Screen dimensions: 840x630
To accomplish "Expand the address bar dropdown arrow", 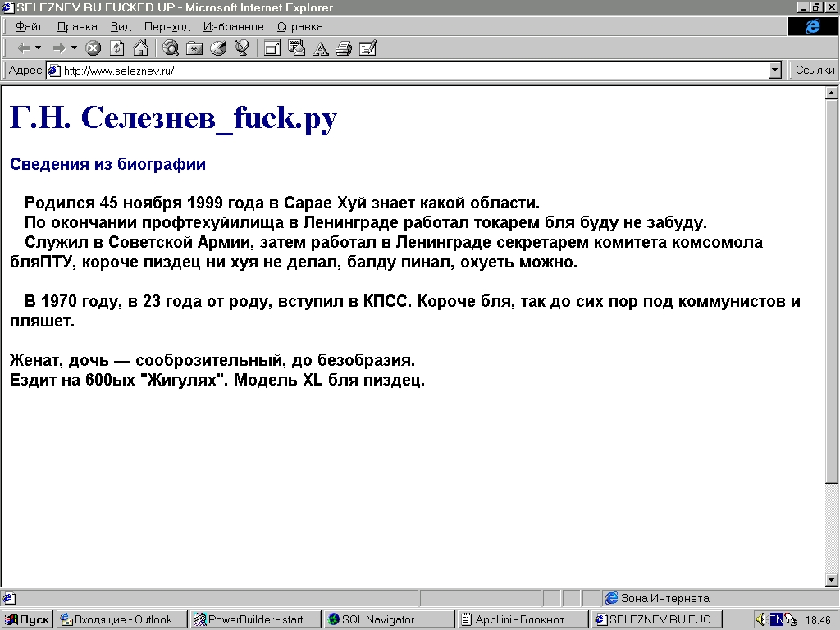I will 774,71.
